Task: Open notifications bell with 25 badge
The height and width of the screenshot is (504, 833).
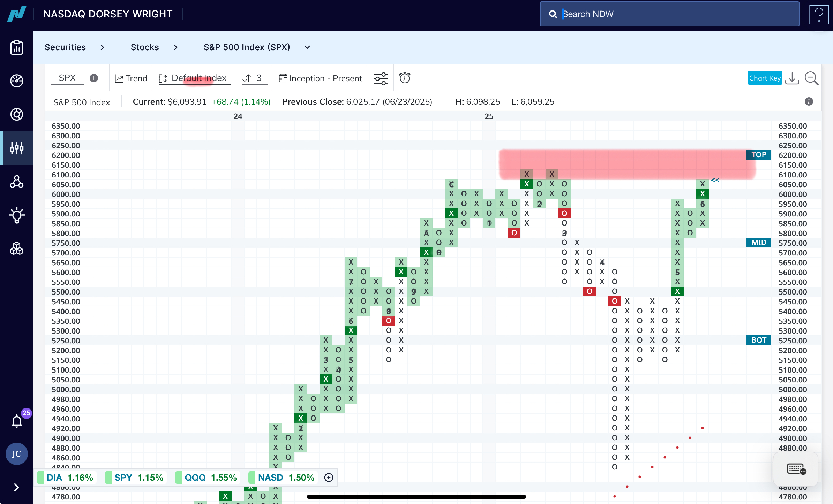Action: (17, 421)
